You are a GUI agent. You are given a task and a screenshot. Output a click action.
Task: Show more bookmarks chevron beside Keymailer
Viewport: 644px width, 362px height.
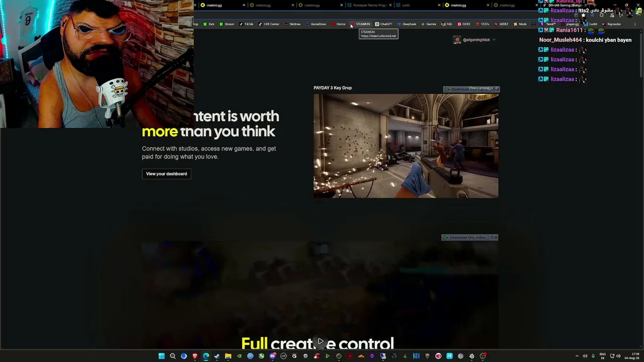point(634,24)
